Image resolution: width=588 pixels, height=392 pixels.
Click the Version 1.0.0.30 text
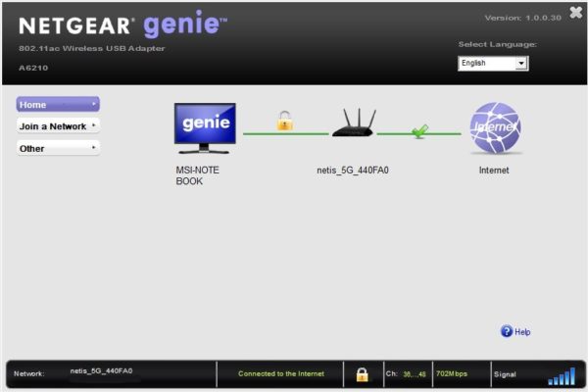[x=522, y=18]
